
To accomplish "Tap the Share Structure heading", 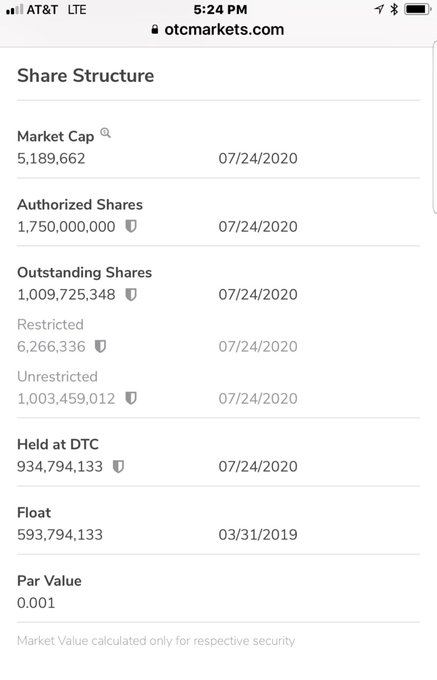I will (x=85, y=75).
